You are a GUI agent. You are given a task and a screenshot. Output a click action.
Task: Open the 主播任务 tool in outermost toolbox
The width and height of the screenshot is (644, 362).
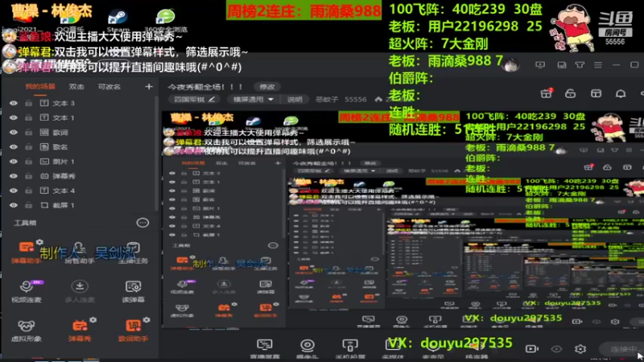133,253
